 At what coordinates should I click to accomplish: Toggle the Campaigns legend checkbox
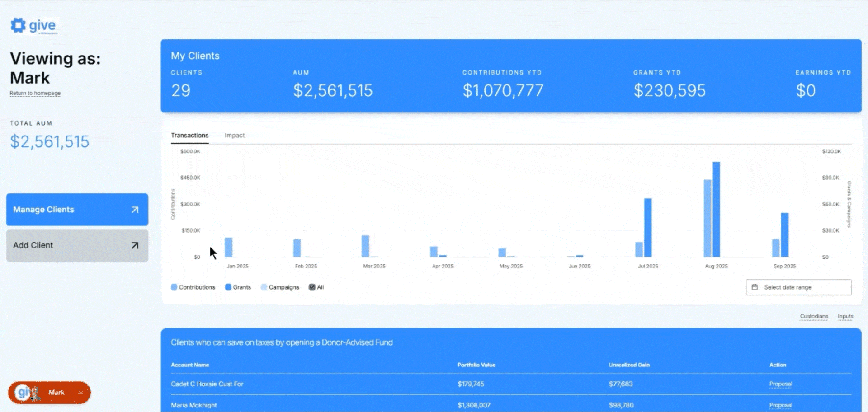(x=264, y=287)
